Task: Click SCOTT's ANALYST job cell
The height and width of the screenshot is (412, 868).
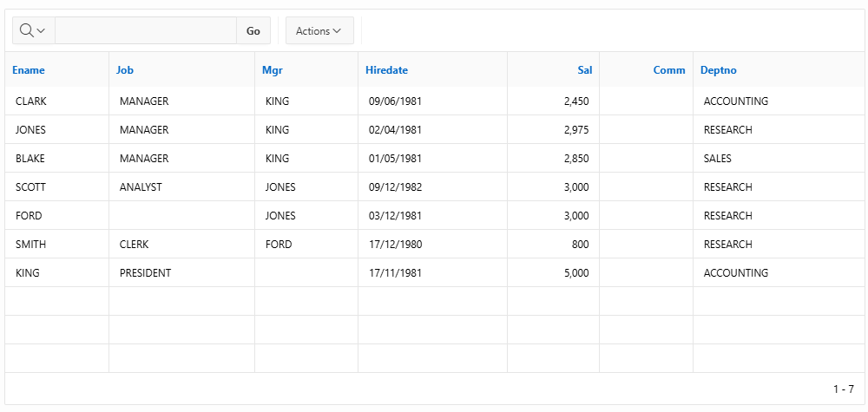Action: coord(182,187)
